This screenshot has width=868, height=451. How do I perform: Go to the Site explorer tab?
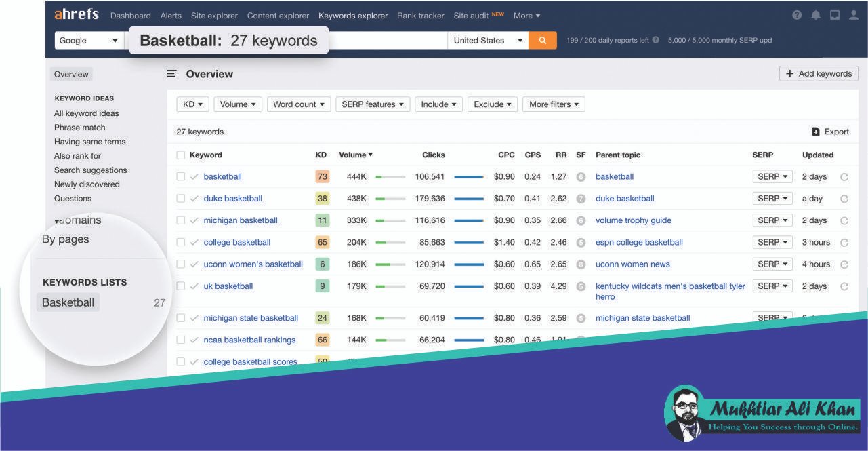click(x=214, y=16)
